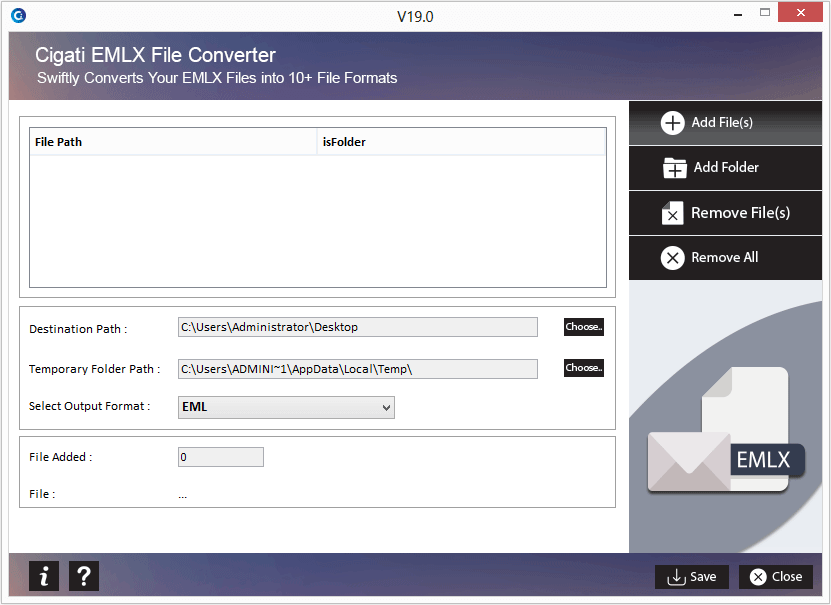Screen dimensions: 831x605
Task: Expand the Select Output Format dropdown
Action: (x=286, y=407)
